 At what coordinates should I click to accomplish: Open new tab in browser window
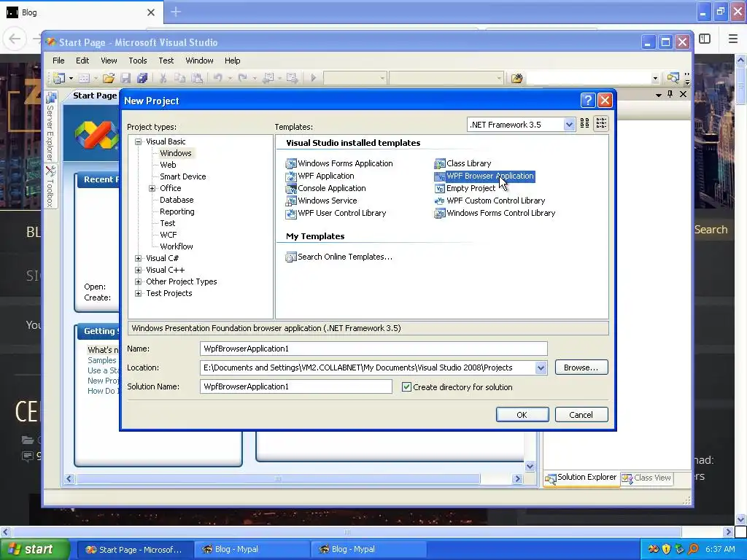coord(175,12)
